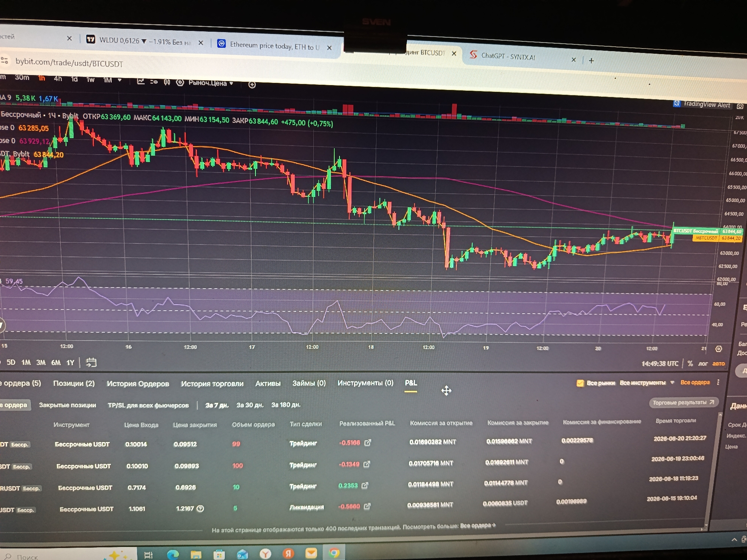Open share link for -0.5660 P&L
The height and width of the screenshot is (560, 747).
367,506
